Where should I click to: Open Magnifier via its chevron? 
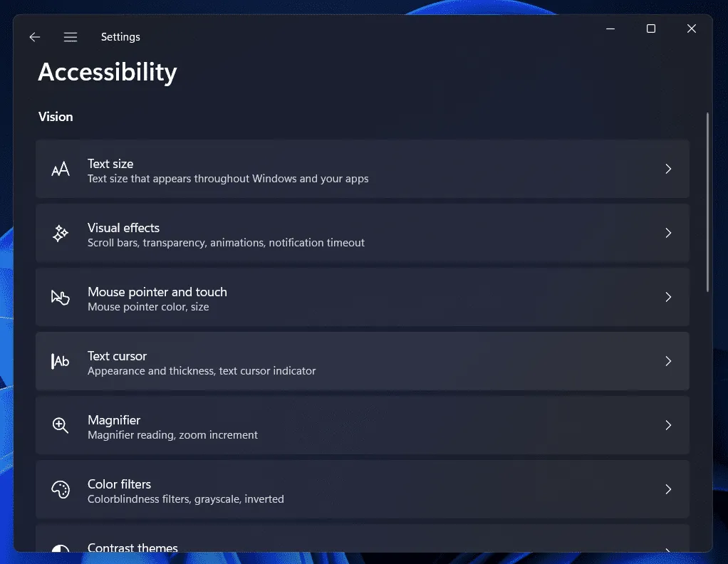[668, 425]
